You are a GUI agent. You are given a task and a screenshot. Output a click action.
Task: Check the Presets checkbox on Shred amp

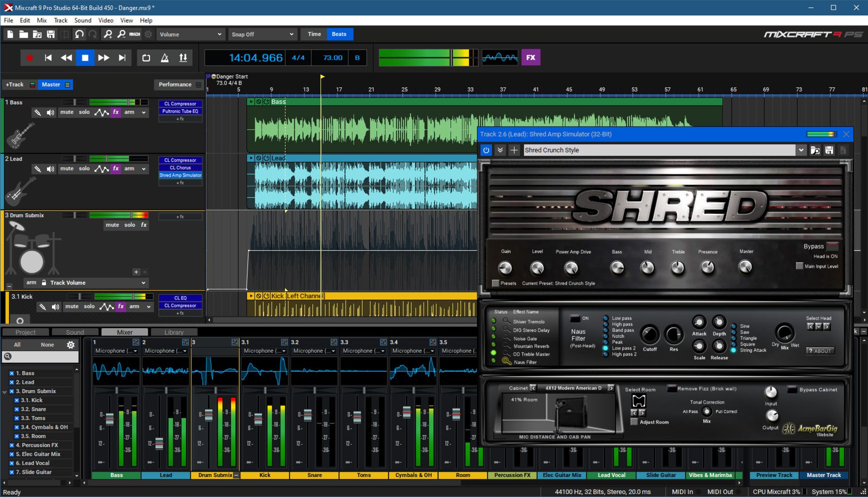pos(495,283)
